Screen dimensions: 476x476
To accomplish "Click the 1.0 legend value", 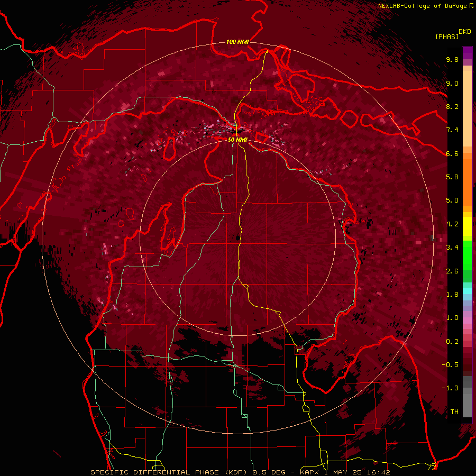I will pyautogui.click(x=452, y=318).
